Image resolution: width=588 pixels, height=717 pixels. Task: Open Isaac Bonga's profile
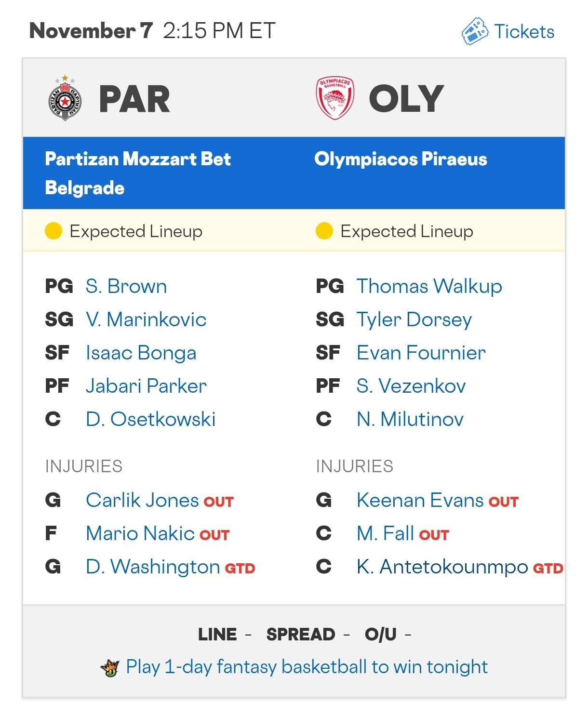click(141, 353)
